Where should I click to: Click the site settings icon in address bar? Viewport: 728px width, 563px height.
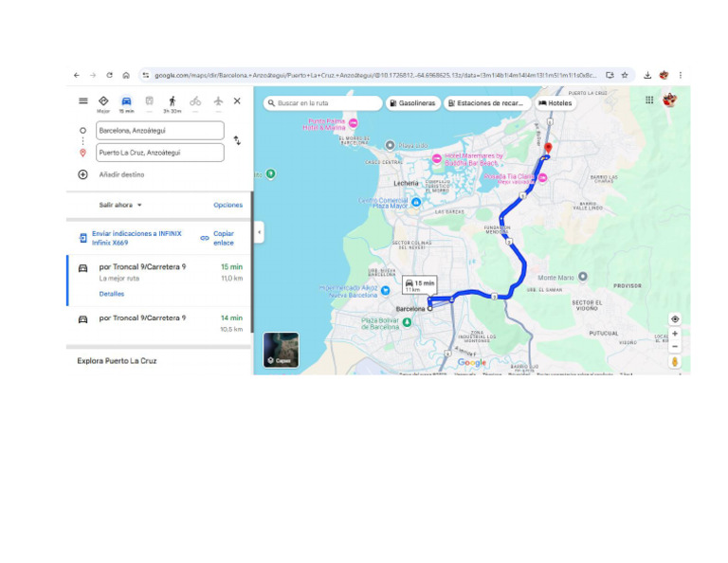(146, 75)
